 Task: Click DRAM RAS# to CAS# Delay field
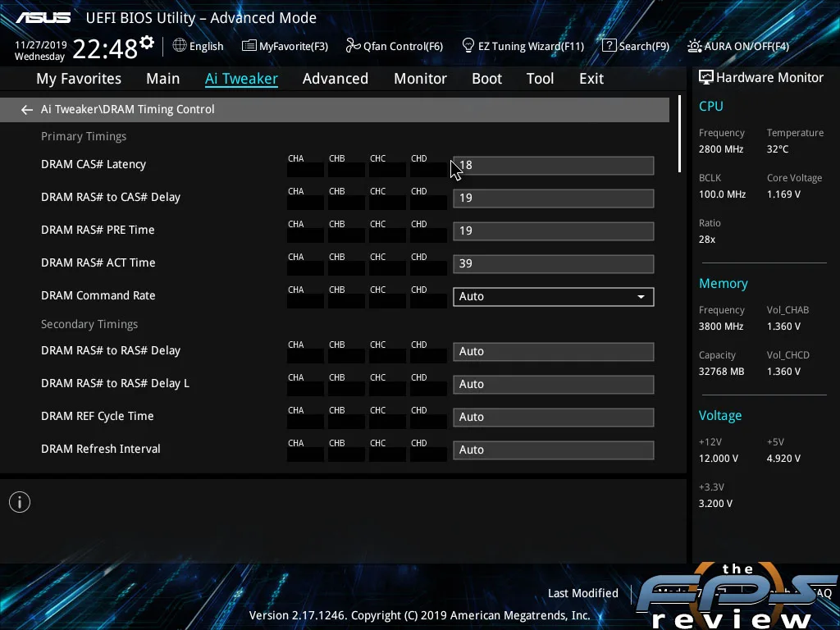click(554, 199)
